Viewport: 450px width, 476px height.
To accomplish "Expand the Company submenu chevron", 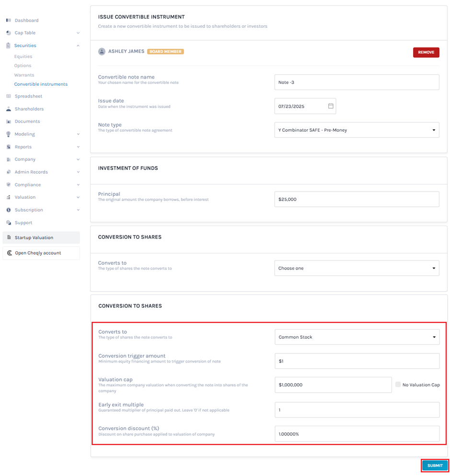I will [78, 159].
